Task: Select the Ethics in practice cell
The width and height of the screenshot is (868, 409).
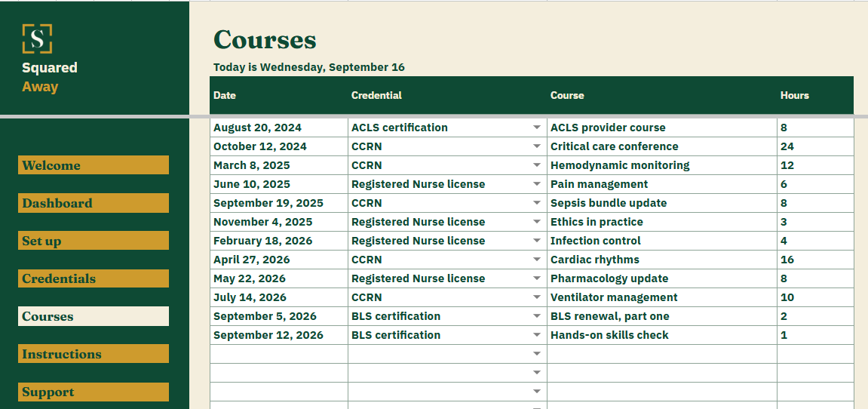Action: coord(662,222)
